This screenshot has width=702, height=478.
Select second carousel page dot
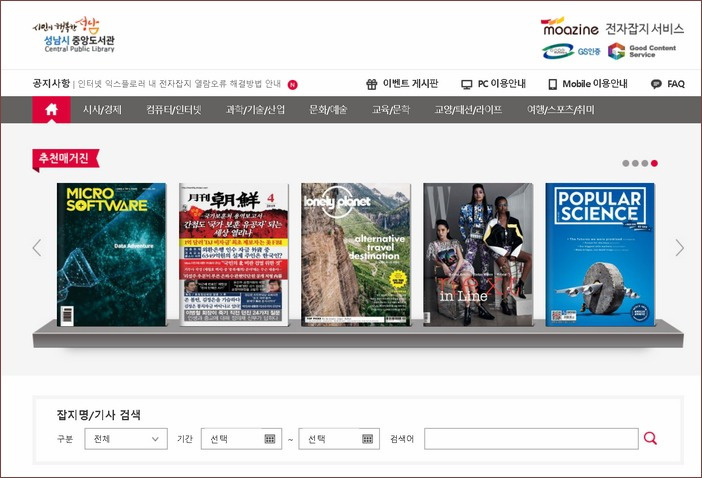(x=635, y=163)
